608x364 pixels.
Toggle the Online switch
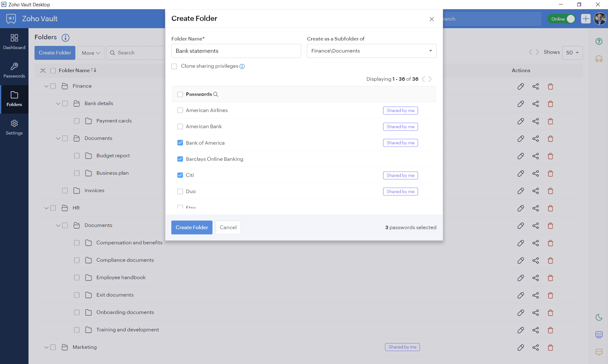pyautogui.click(x=561, y=19)
